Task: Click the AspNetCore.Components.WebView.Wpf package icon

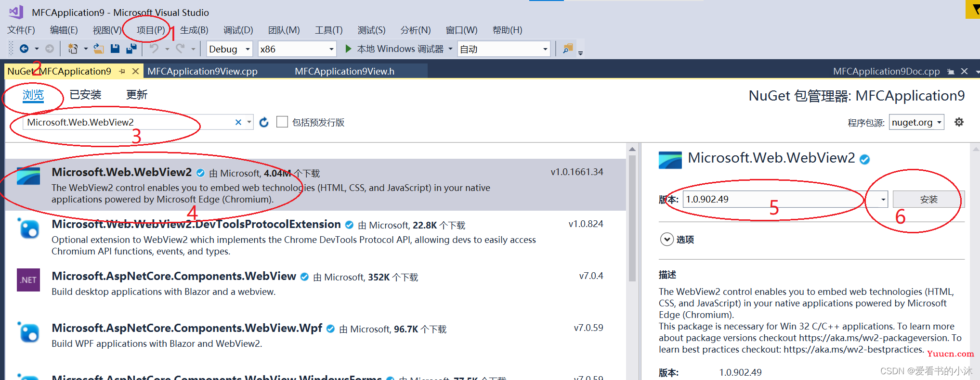Action: (x=28, y=332)
